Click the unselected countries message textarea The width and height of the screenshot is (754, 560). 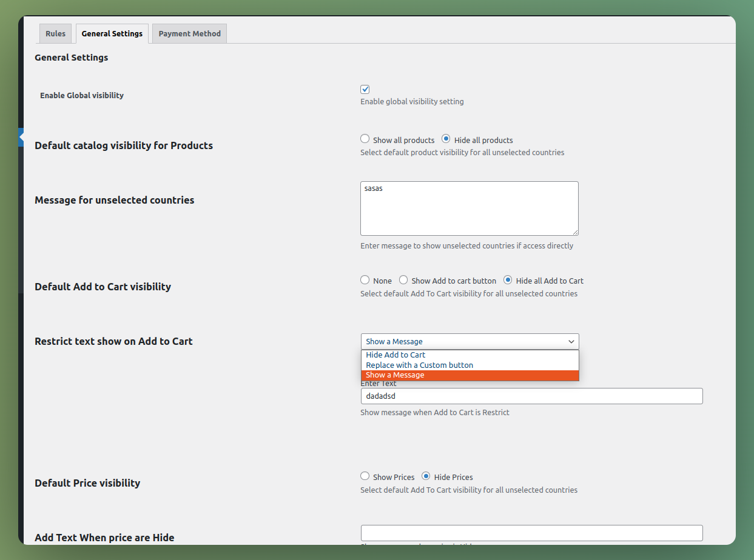[469, 208]
